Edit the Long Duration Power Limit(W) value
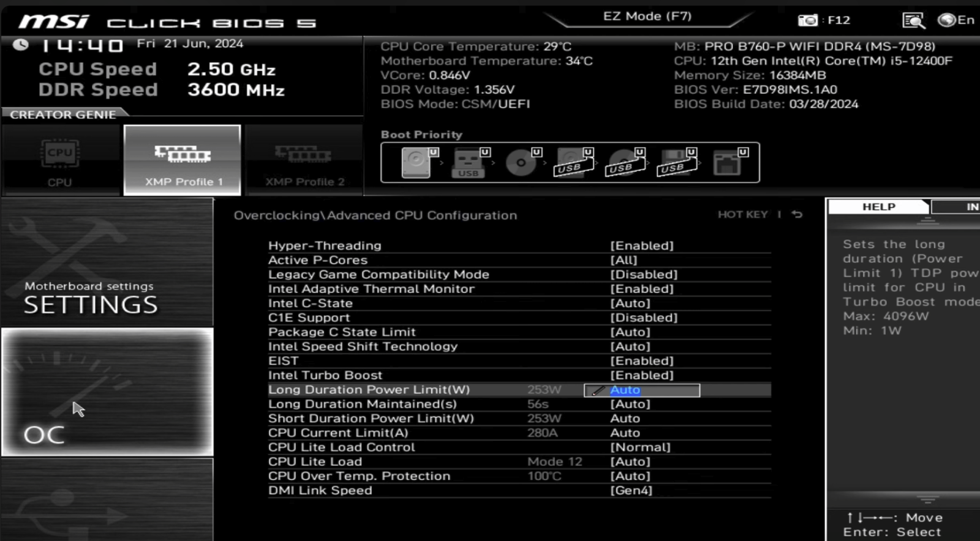This screenshot has height=541, width=980. [x=642, y=390]
